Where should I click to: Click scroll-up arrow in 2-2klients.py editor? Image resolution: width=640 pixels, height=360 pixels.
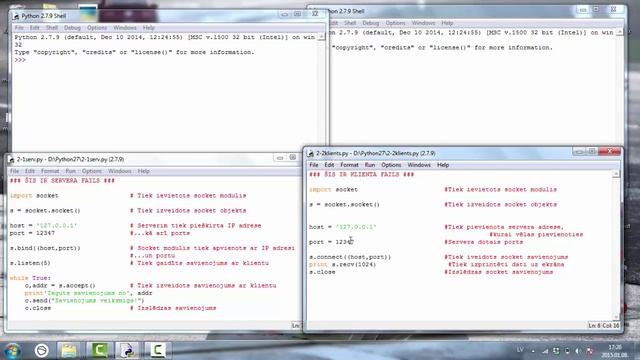tap(616, 174)
